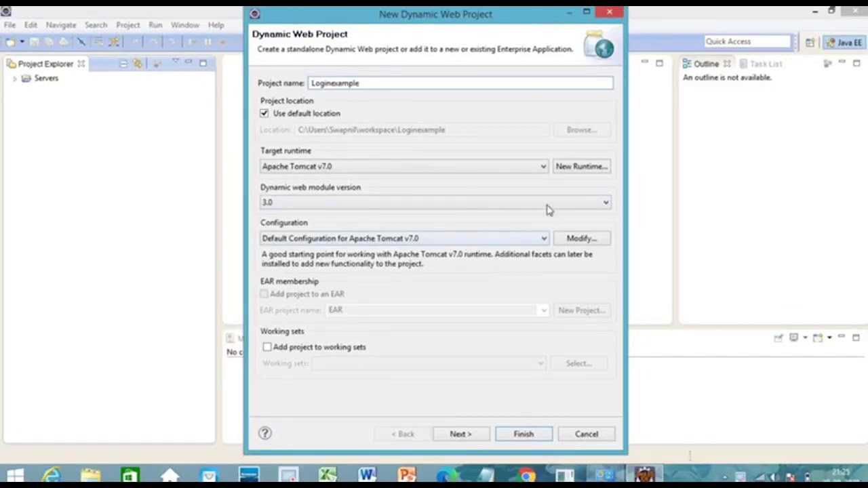This screenshot has height=488, width=868.
Task: Open File Explorer from taskbar
Action: 90,475
